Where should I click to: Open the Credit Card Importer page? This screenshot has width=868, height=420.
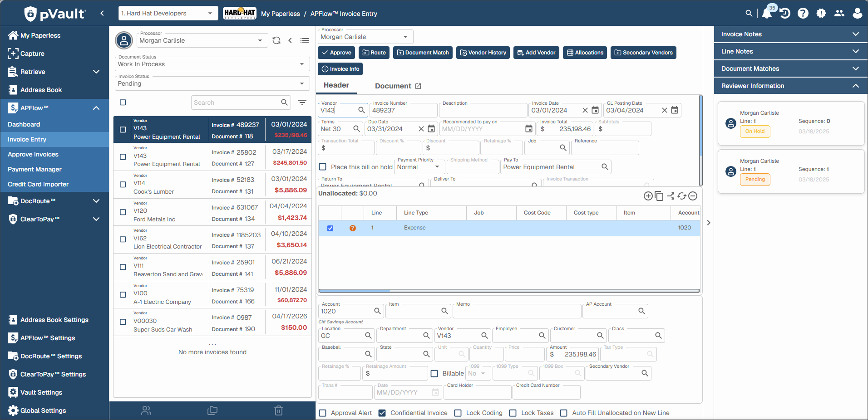[38, 184]
